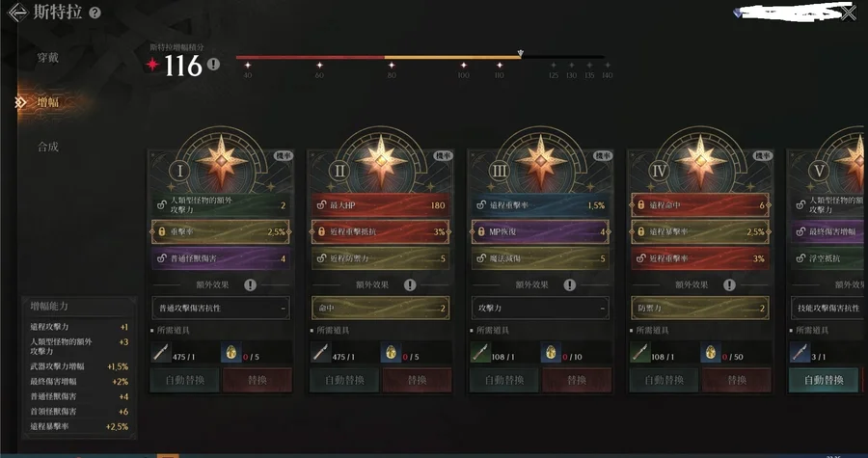
Task: Click 自動替換 button in slot V
Action: pyautogui.click(x=824, y=380)
